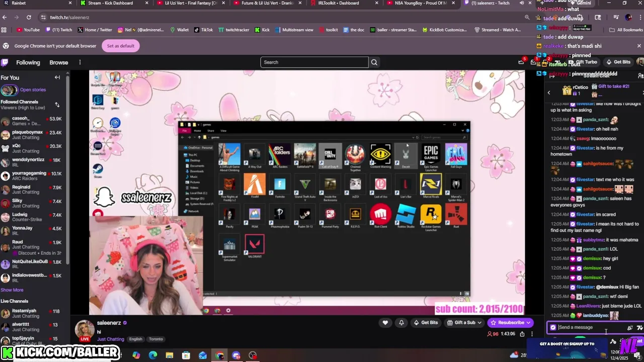Click the Open stories link
644x362 pixels.
pos(33,89)
